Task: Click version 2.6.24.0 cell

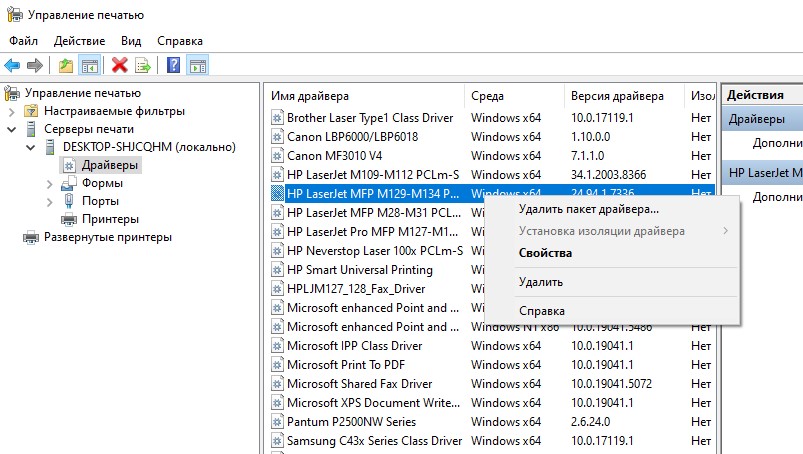Action: pos(590,422)
